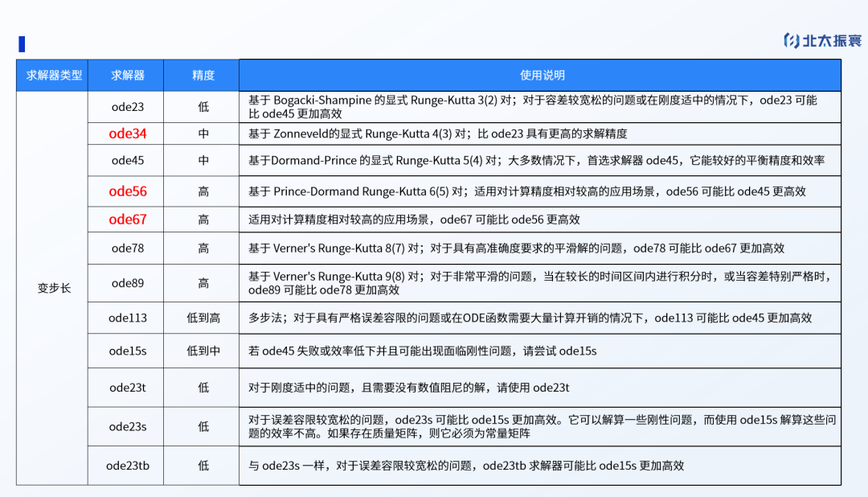Viewport: 868px width, 497px height.
Task: Select the ode113 solver cell
Action: click(x=128, y=318)
